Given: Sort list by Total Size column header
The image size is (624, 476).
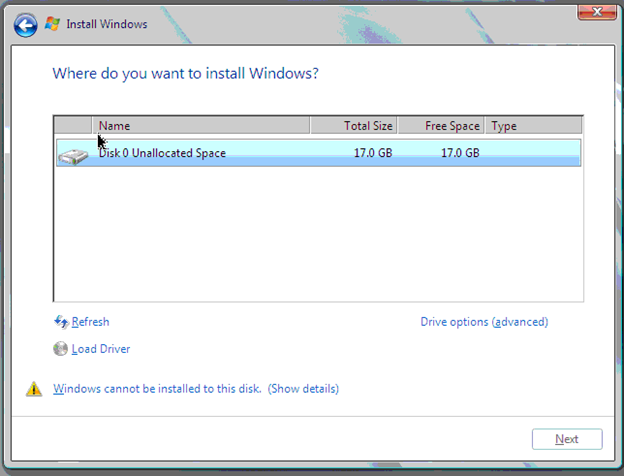Looking at the screenshot, I should tap(353, 126).
